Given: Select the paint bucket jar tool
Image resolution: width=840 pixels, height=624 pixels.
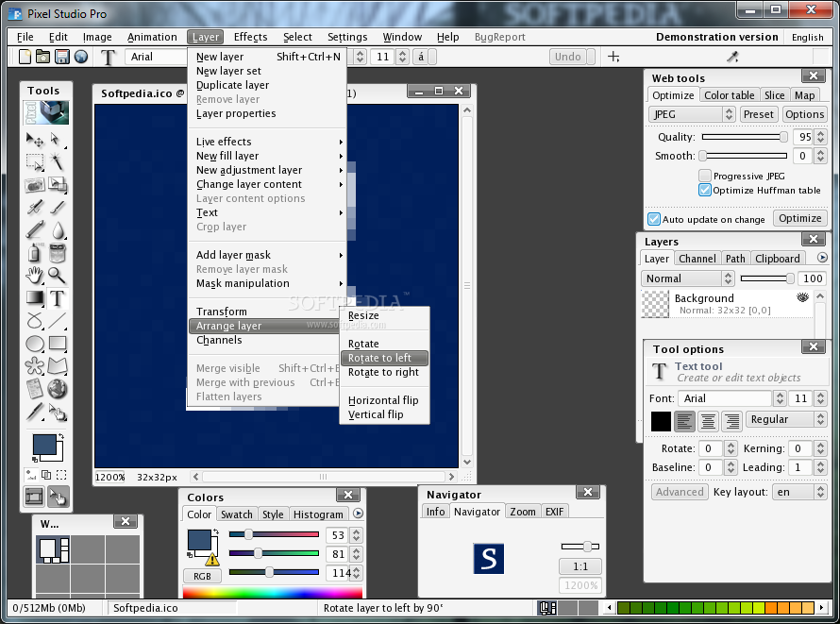Looking at the screenshot, I should [x=58, y=253].
